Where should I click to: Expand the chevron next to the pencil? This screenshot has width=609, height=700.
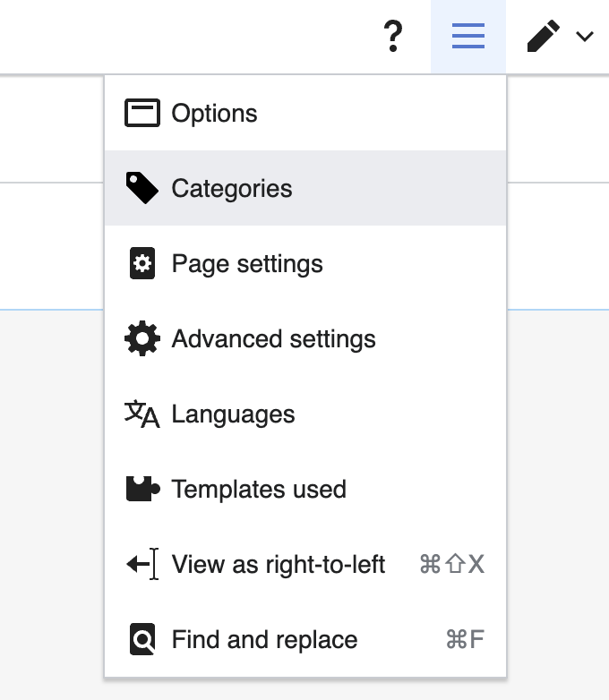click(585, 37)
